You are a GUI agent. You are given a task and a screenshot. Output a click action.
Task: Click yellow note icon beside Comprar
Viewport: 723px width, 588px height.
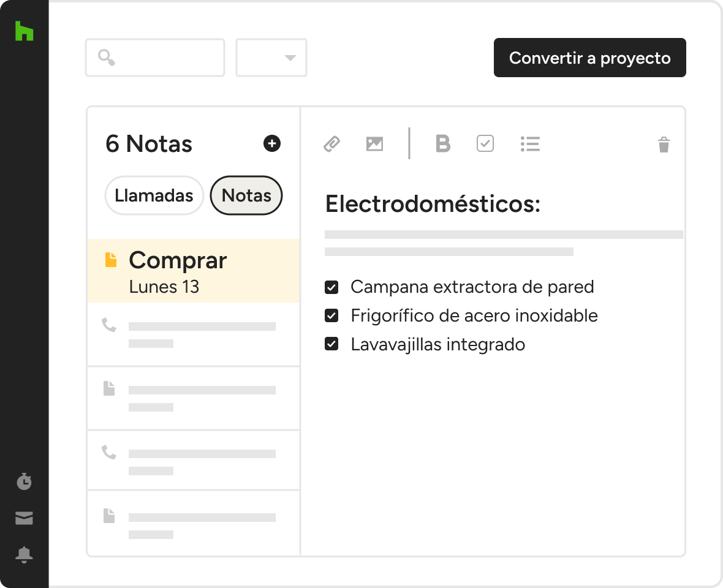pyautogui.click(x=111, y=260)
